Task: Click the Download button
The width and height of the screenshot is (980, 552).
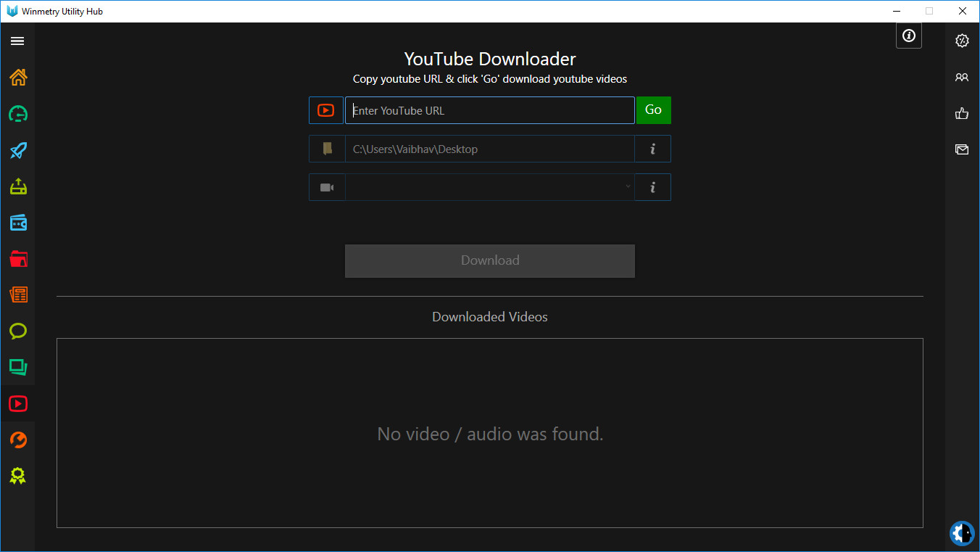Action: 490,260
